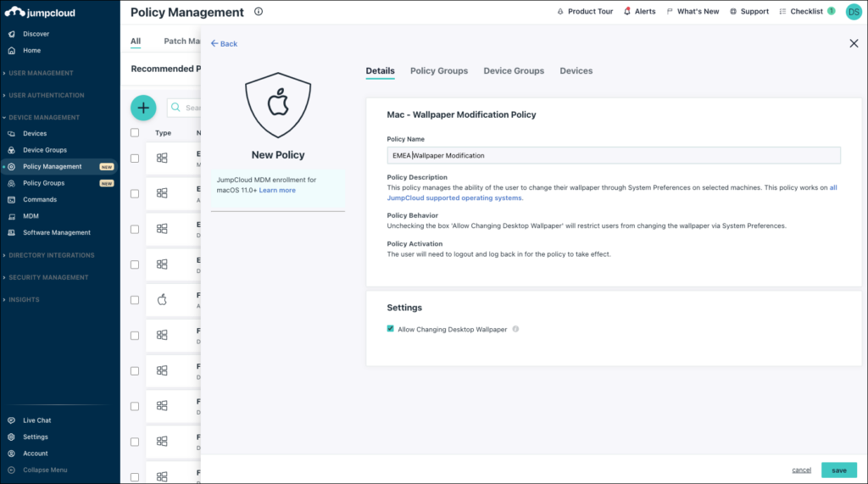Open Device Groups in sidebar

point(44,150)
